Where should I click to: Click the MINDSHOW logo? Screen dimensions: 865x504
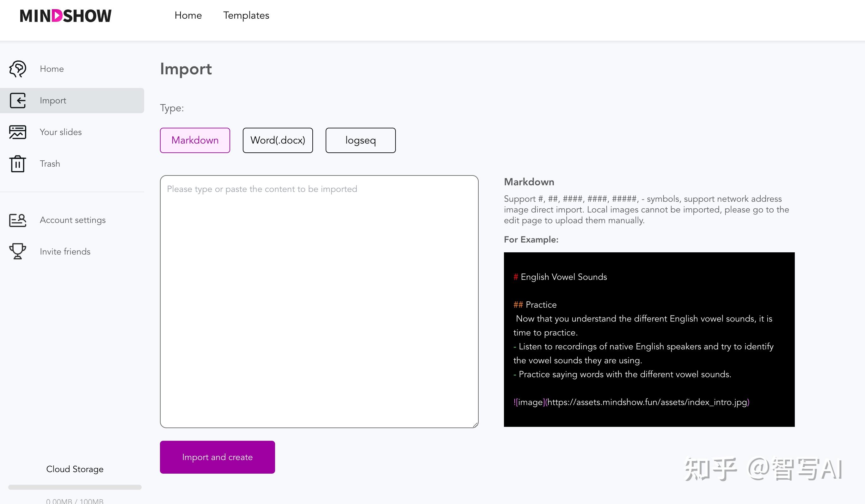[x=65, y=16]
